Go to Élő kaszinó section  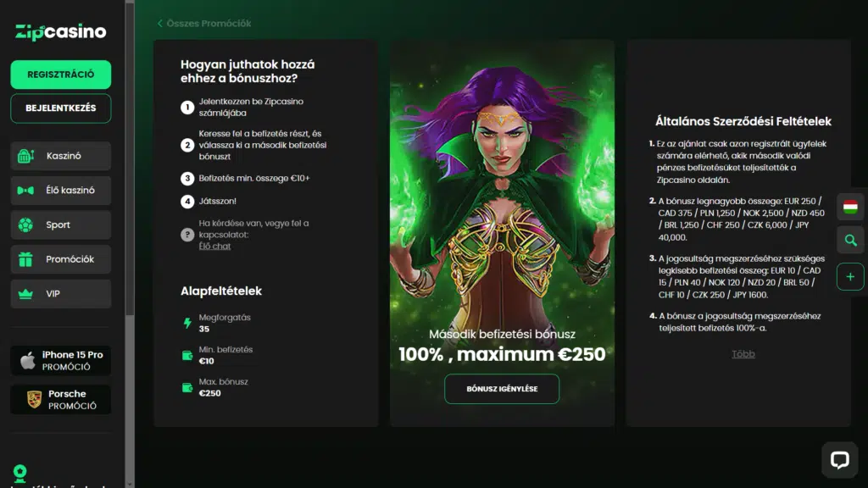60,191
